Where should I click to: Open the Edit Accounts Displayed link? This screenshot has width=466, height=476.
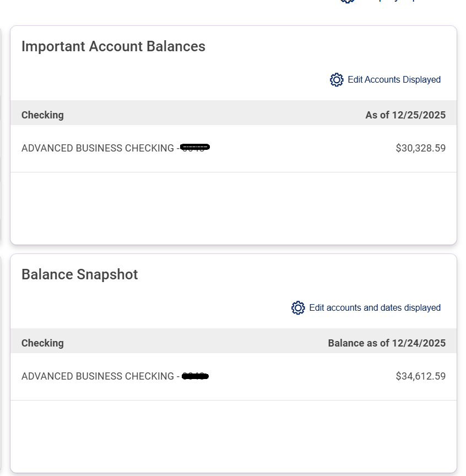click(x=394, y=80)
